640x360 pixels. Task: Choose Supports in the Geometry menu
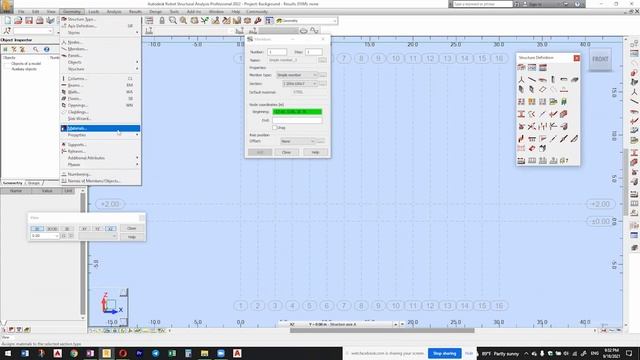[100, 144]
